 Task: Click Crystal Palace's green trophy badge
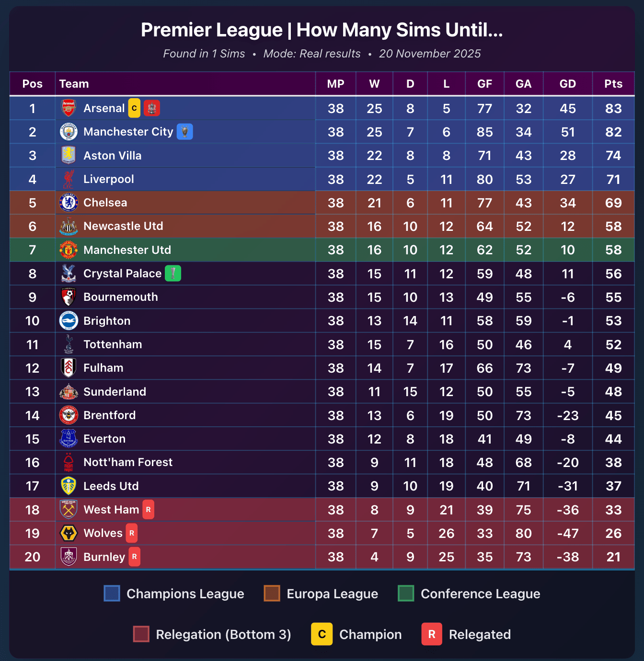coord(173,274)
